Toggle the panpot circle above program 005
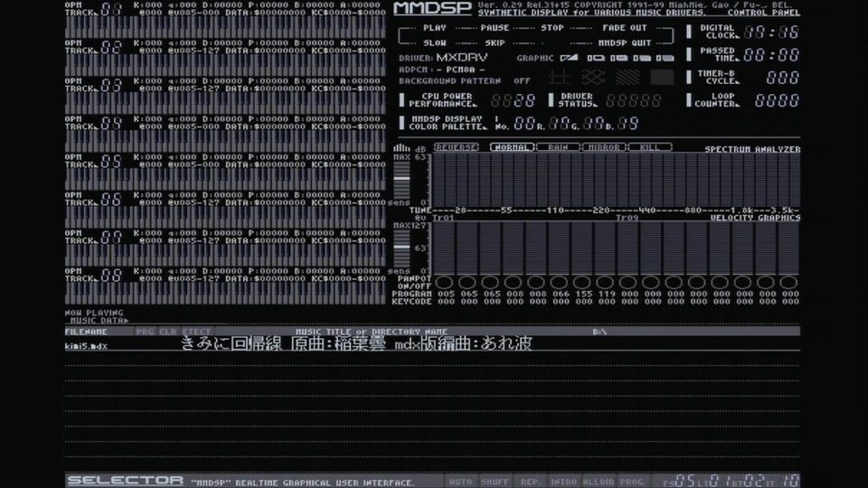Screen dimensions: 868x488 444,283
